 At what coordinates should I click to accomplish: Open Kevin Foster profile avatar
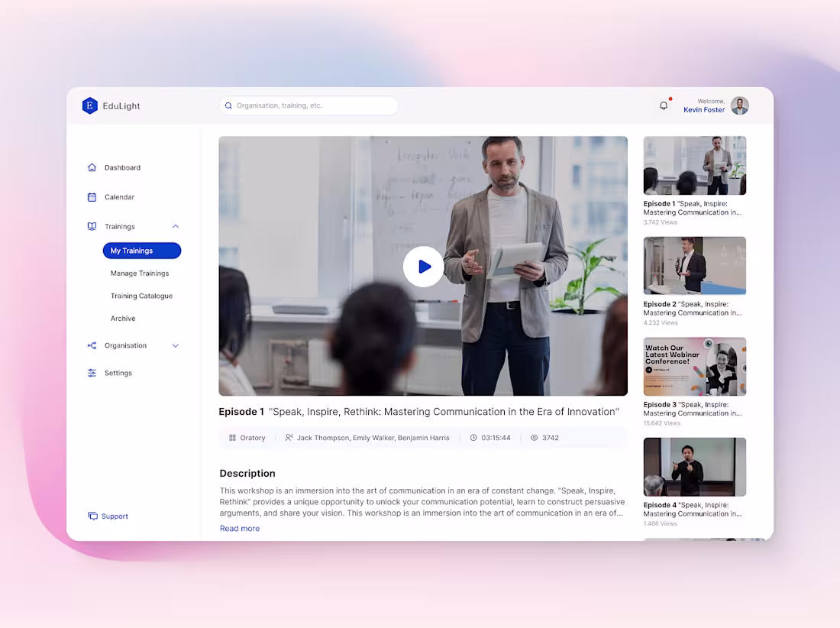click(x=740, y=105)
